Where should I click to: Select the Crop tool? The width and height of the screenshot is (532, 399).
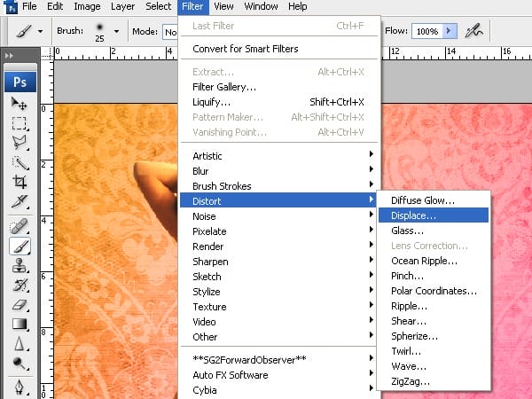[20, 182]
